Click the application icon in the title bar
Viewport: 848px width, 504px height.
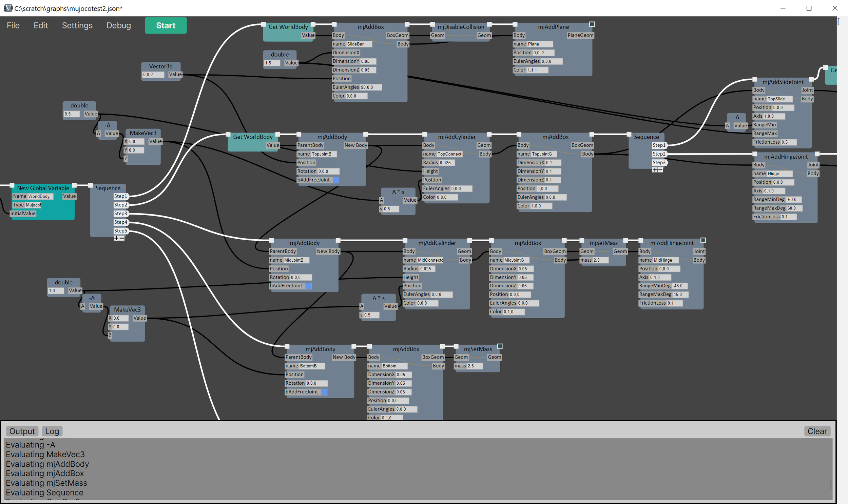click(7, 8)
